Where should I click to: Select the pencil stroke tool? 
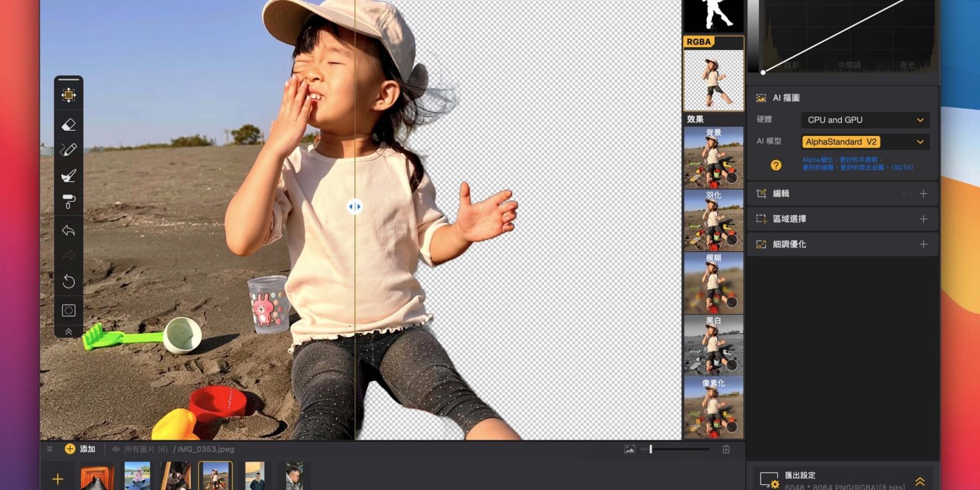click(x=68, y=150)
